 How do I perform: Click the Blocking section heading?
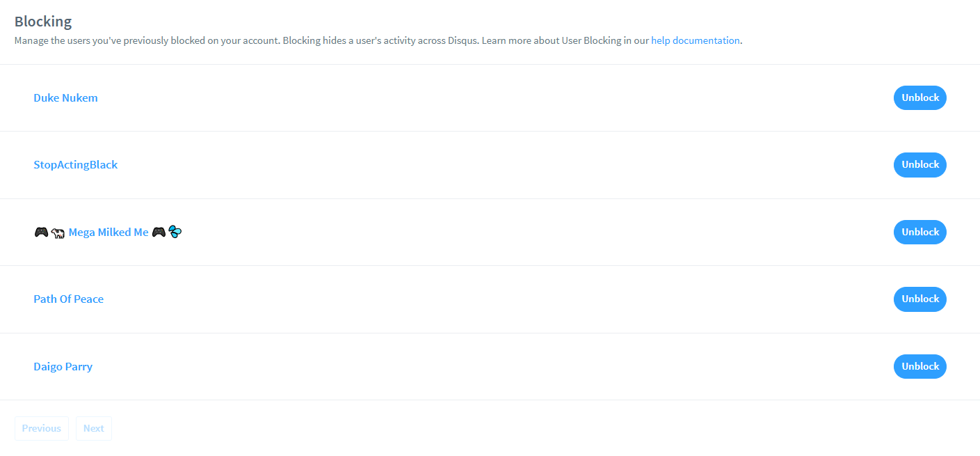[x=43, y=22]
